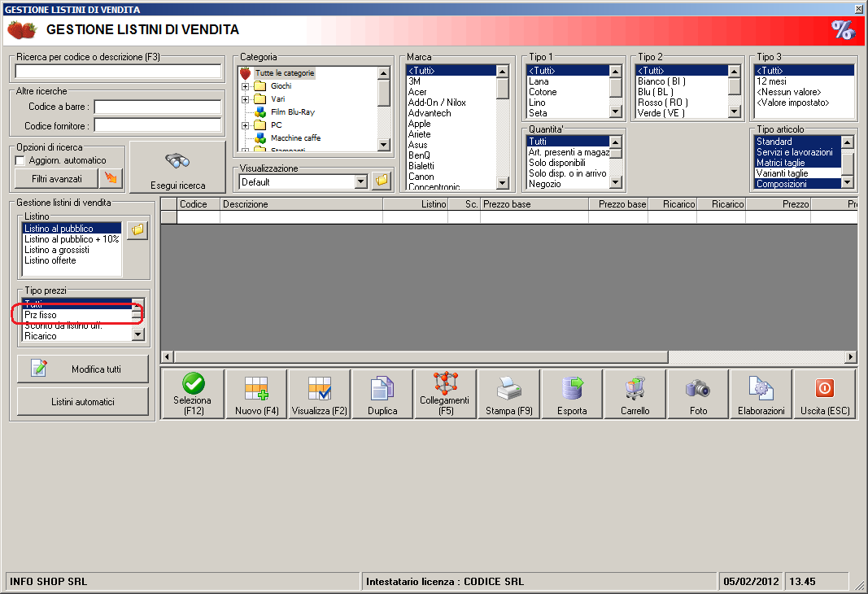Click the Codice column header
This screenshot has height=594, width=868.
click(x=198, y=204)
